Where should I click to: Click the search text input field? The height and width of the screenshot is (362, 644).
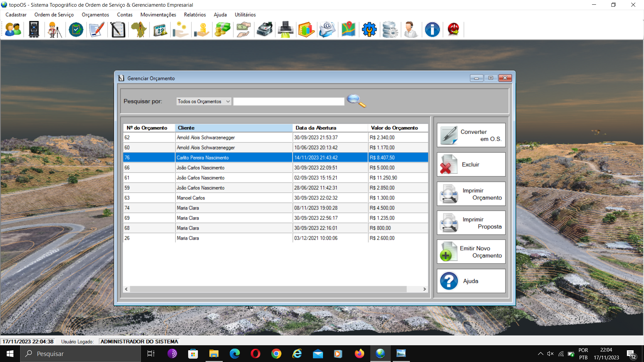coord(288,102)
